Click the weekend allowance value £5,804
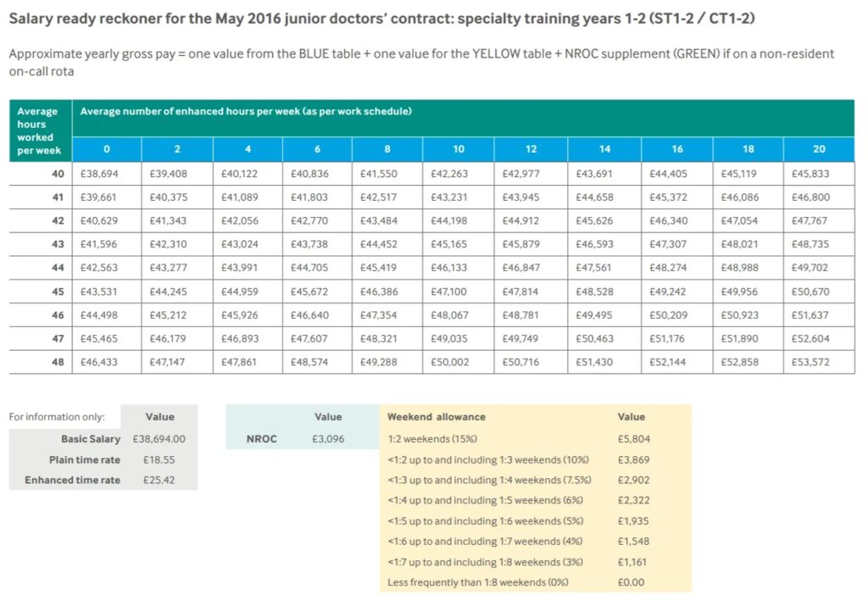Image resolution: width=868 pixels, height=606 pixels. [632, 439]
